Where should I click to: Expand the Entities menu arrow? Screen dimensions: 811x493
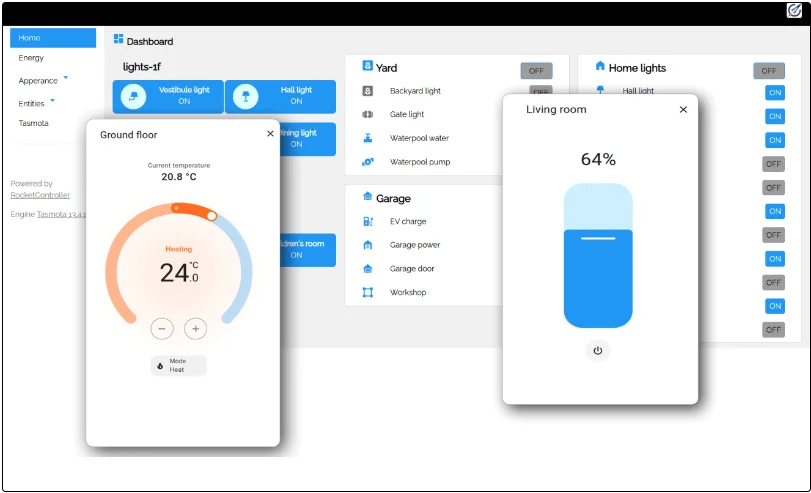tap(52, 100)
